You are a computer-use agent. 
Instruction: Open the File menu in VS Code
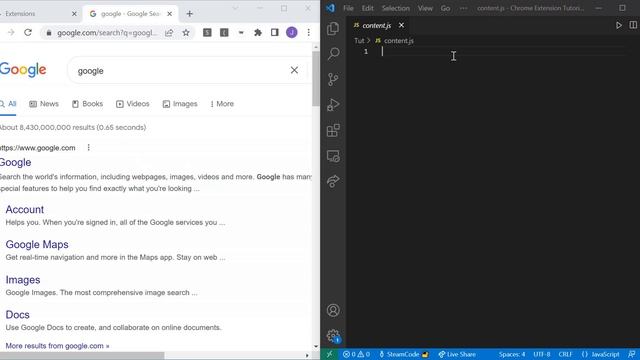[x=348, y=8]
